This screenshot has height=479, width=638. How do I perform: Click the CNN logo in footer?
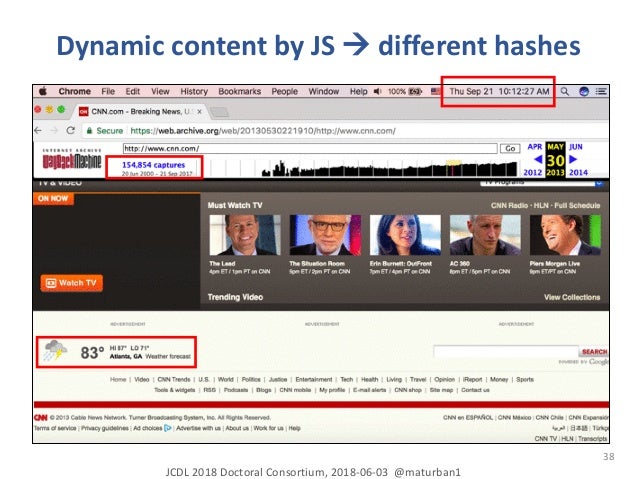(41, 418)
